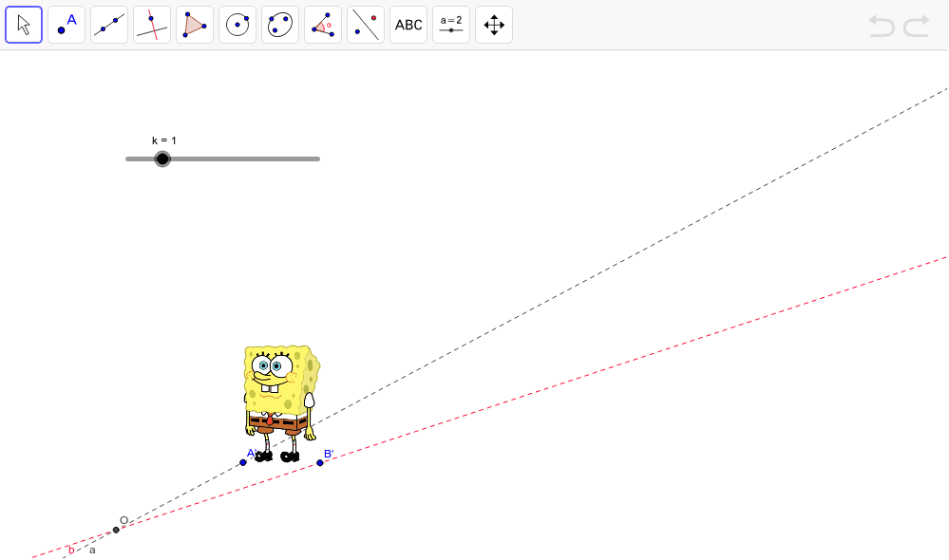Click the Undo arrow

click(x=882, y=26)
